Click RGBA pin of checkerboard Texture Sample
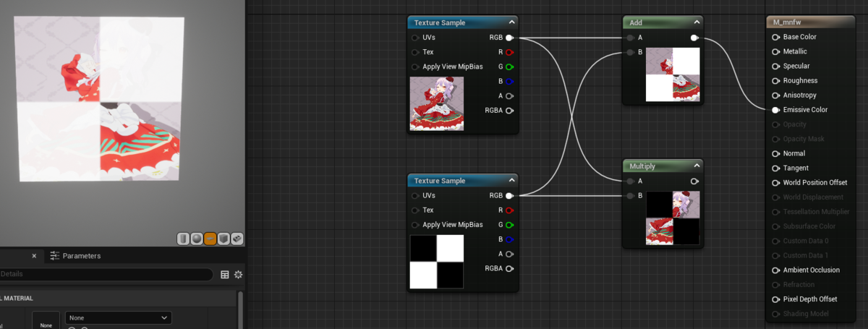This screenshot has height=329, width=868. click(x=509, y=269)
